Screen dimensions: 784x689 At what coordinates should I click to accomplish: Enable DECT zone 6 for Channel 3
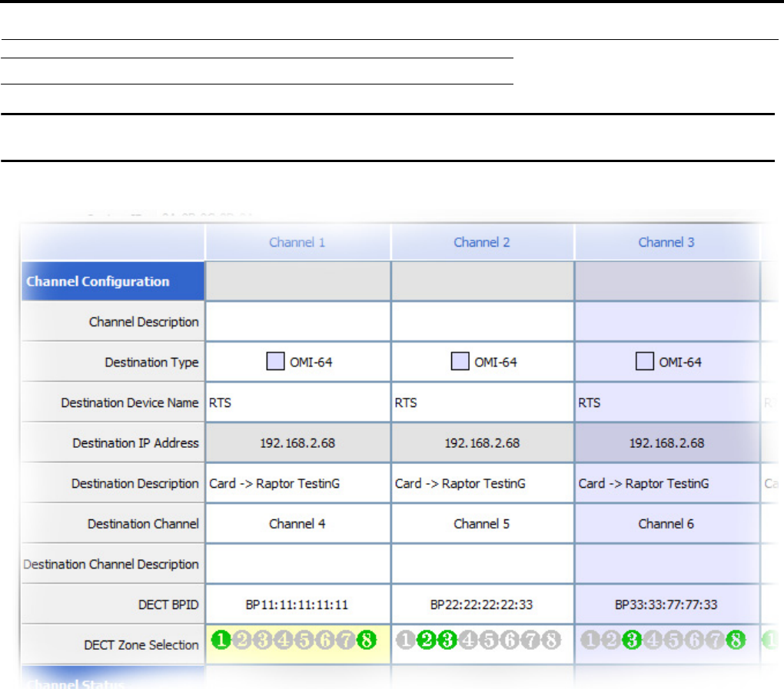(x=694, y=640)
